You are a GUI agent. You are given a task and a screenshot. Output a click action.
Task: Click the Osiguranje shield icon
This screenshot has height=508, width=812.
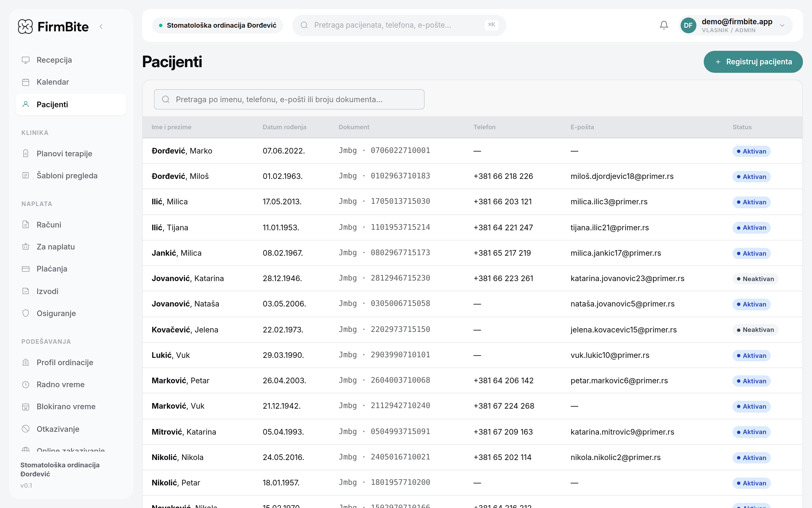[x=26, y=313]
